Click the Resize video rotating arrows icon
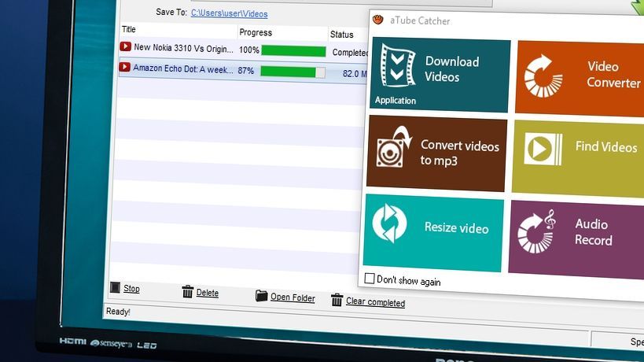 [389, 223]
